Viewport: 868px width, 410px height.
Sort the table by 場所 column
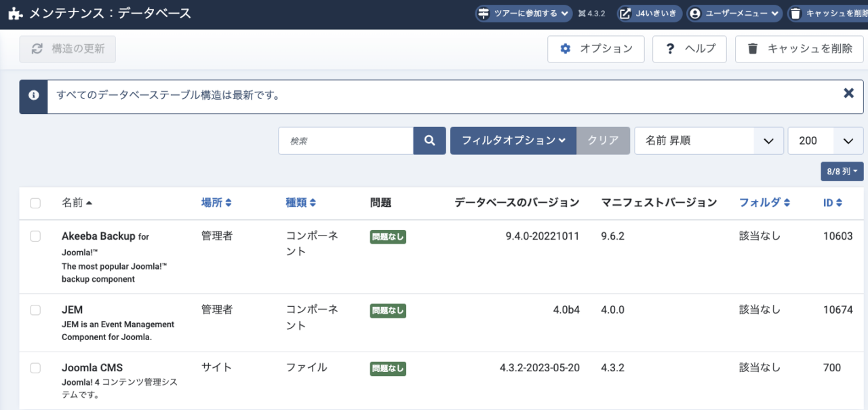216,203
